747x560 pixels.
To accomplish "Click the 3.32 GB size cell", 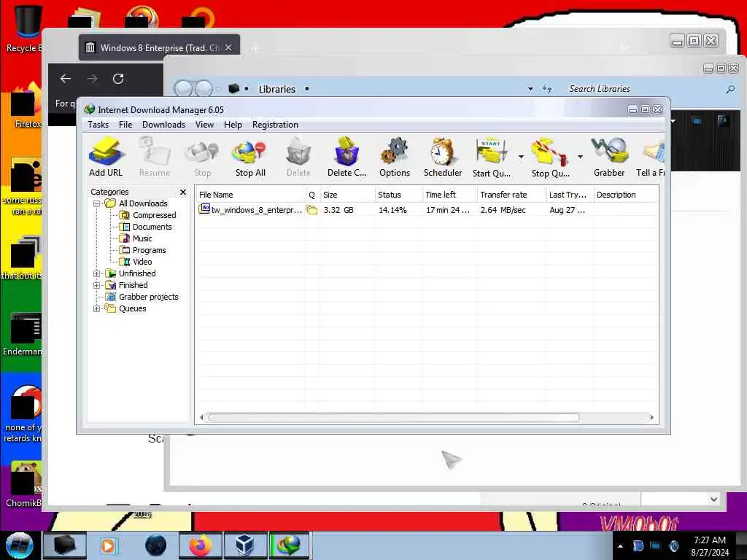I will 338,210.
